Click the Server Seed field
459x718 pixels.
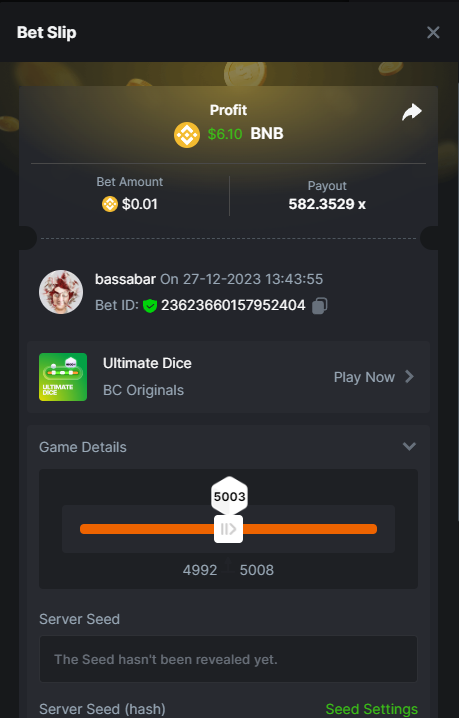(x=228, y=659)
